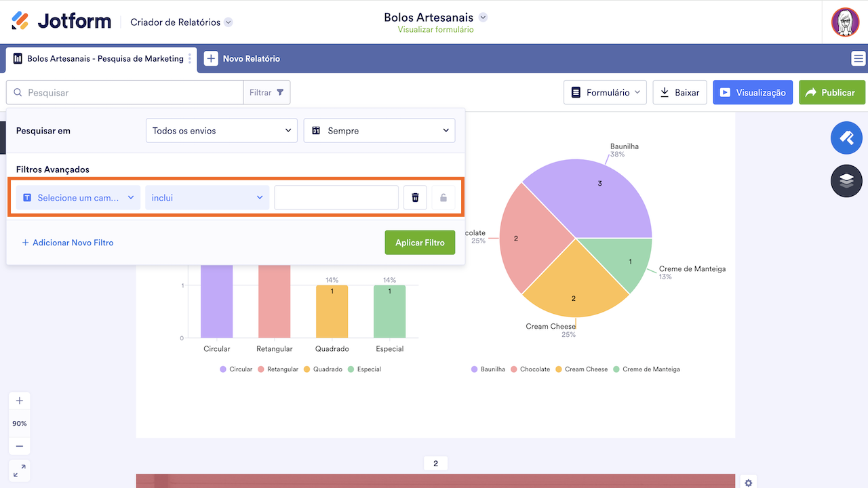
Task: Click the calendar icon beside Sempre
Action: click(x=316, y=130)
